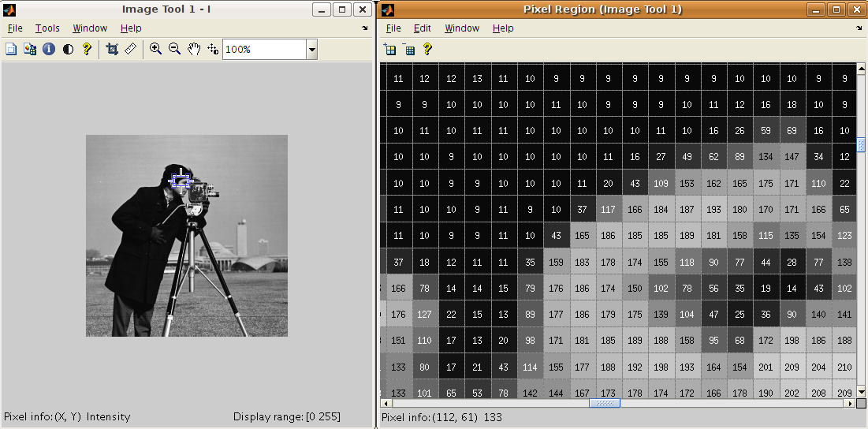The width and height of the screenshot is (868, 429).
Task: Open the Help menu in Pixel Region window
Action: click(x=503, y=28)
